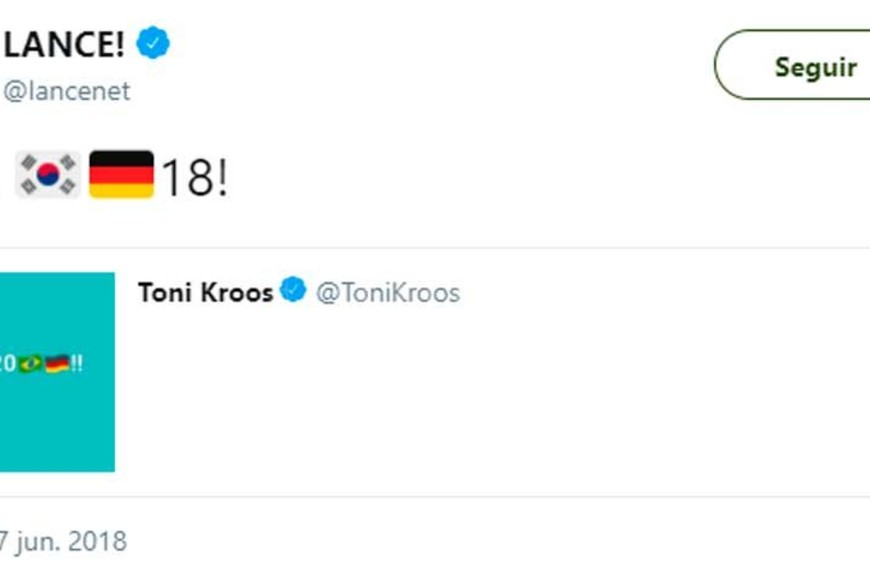Click the South Korea flag emoji

[x=47, y=175]
